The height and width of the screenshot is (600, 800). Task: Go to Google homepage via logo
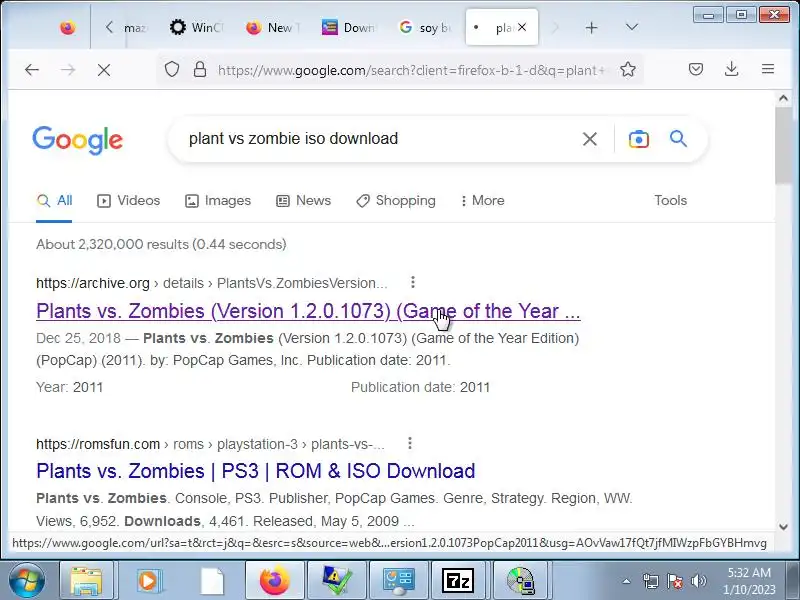pos(78,140)
